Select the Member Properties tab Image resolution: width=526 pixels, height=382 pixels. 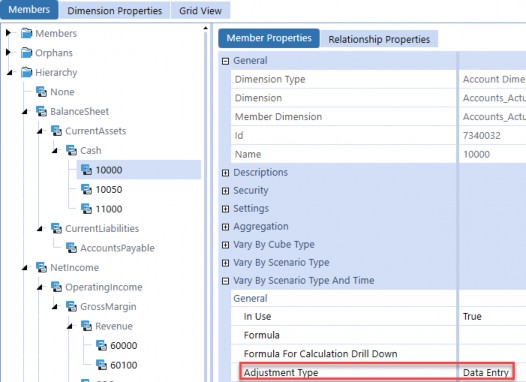tap(269, 38)
